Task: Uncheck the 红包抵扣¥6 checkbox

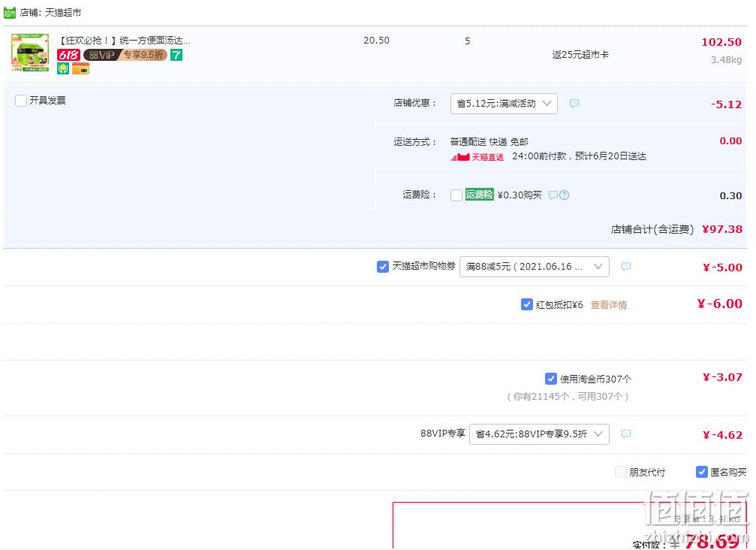Action: 526,304
